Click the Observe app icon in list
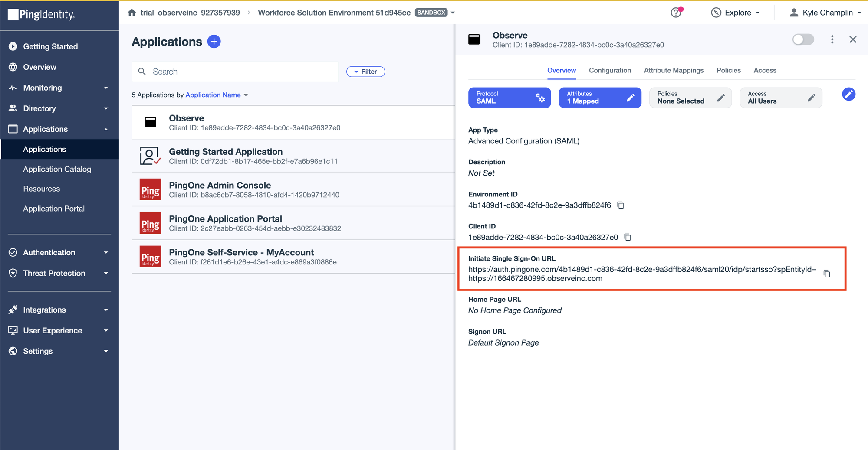 (x=151, y=122)
